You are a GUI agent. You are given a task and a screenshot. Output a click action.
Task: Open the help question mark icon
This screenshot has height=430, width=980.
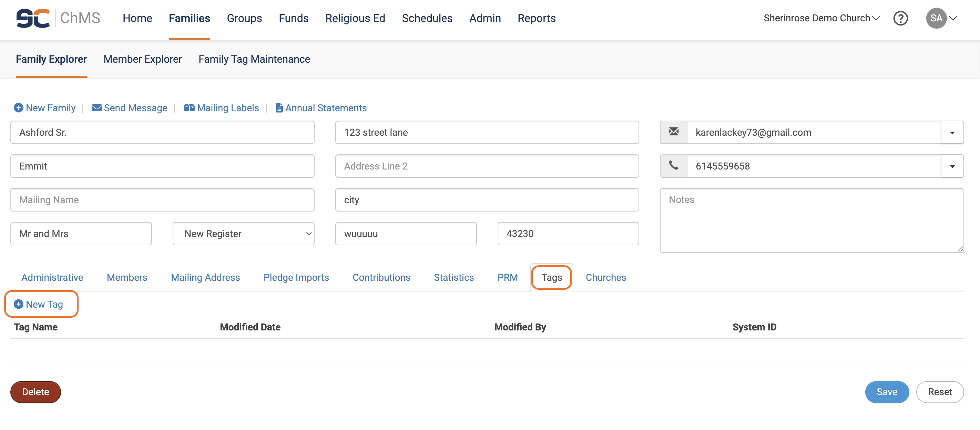point(900,18)
